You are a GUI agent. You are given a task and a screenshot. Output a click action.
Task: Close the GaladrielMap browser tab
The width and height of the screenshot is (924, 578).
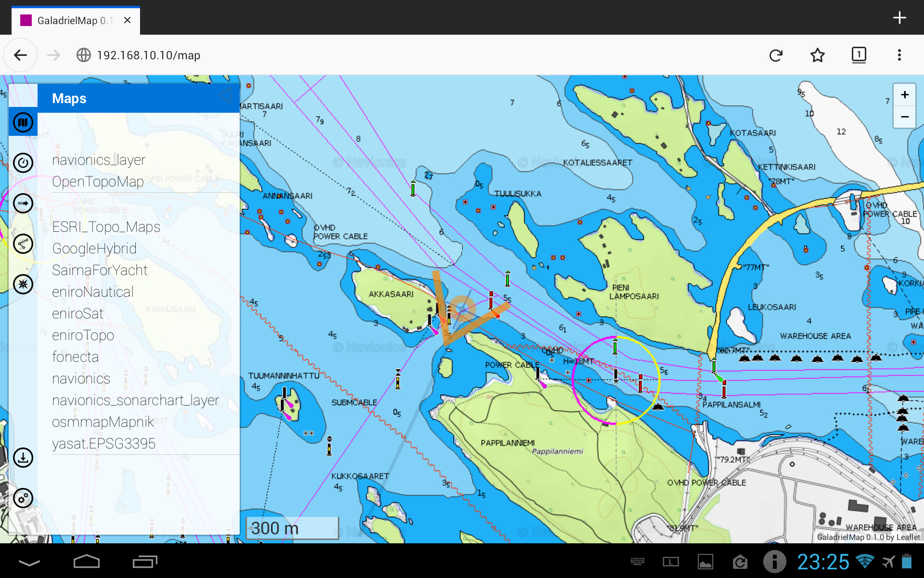click(127, 20)
